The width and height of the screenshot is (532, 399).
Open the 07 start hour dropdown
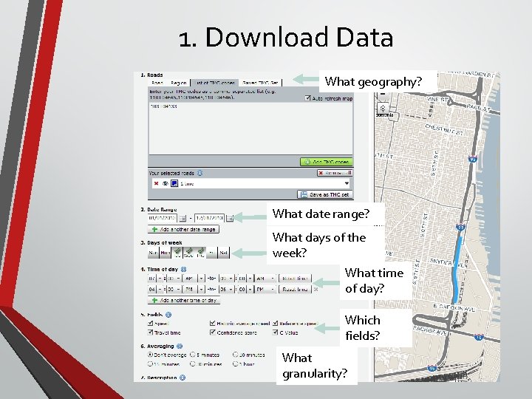pyautogui.click(x=156, y=279)
